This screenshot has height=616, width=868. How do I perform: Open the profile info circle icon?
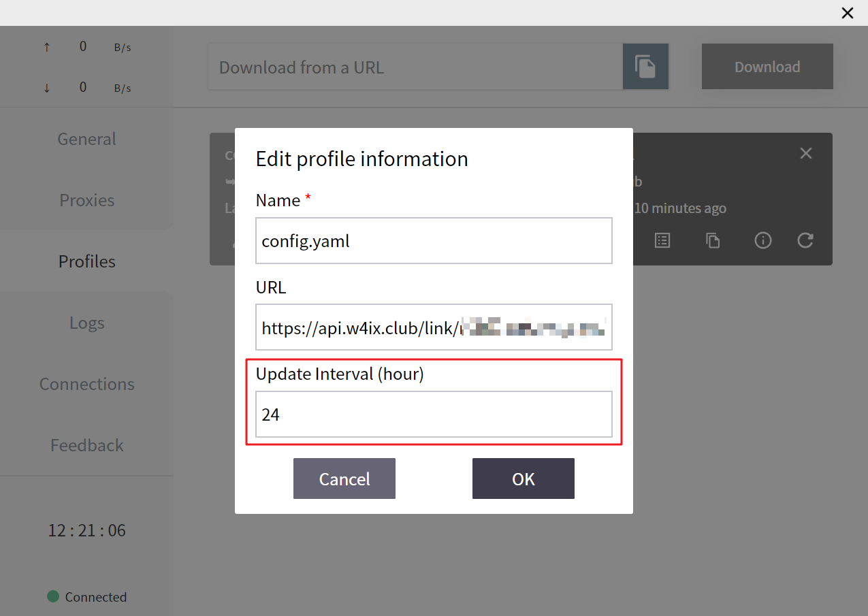(x=763, y=240)
